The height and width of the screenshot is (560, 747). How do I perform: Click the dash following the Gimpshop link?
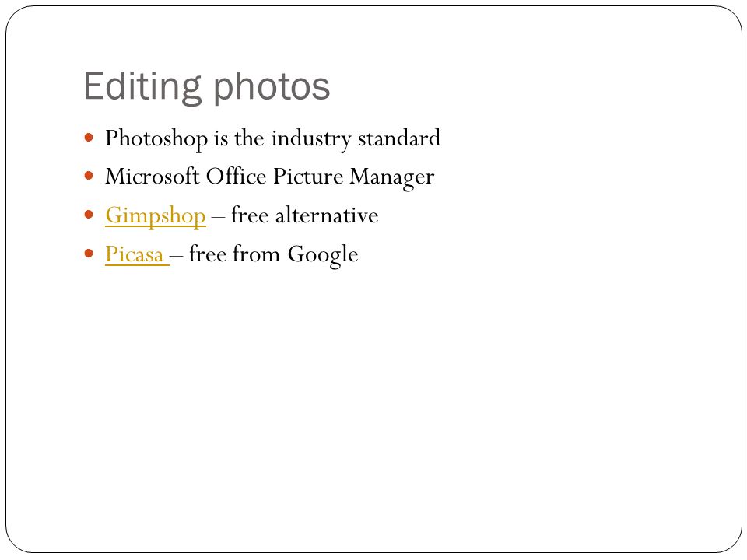coord(218,217)
